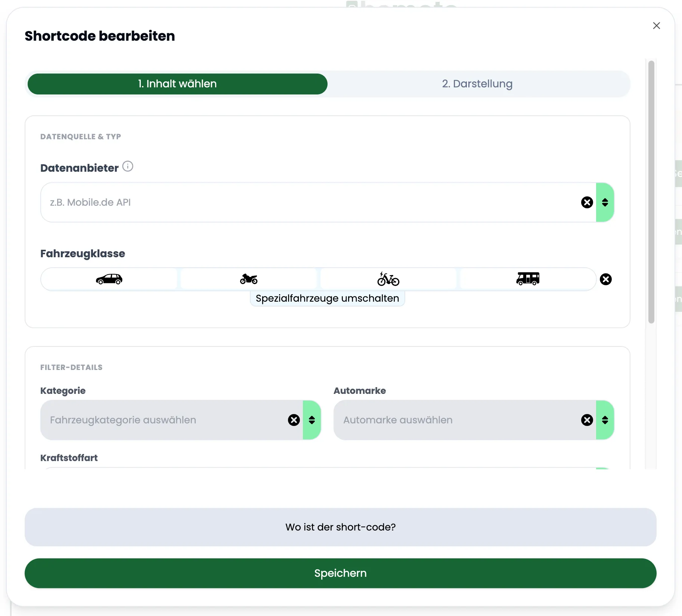Viewport: 682px width, 616px height.
Task: Clear the Datenanbieter field using its X icon
Action: pos(586,202)
